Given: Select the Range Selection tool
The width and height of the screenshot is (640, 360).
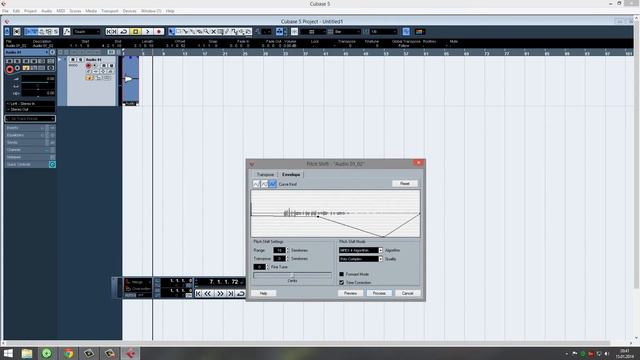Looking at the screenshot, I should [178, 32].
